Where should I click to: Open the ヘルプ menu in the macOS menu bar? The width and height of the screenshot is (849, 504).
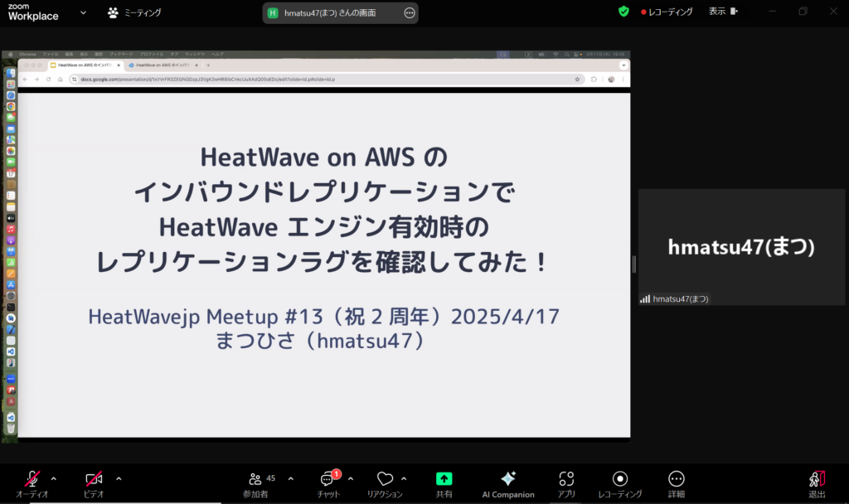pyautogui.click(x=218, y=54)
